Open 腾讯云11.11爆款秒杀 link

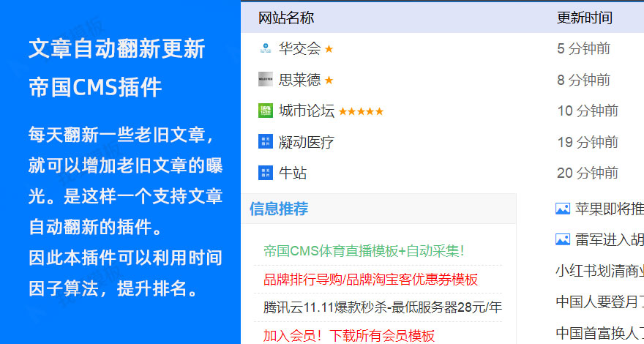coord(382,307)
